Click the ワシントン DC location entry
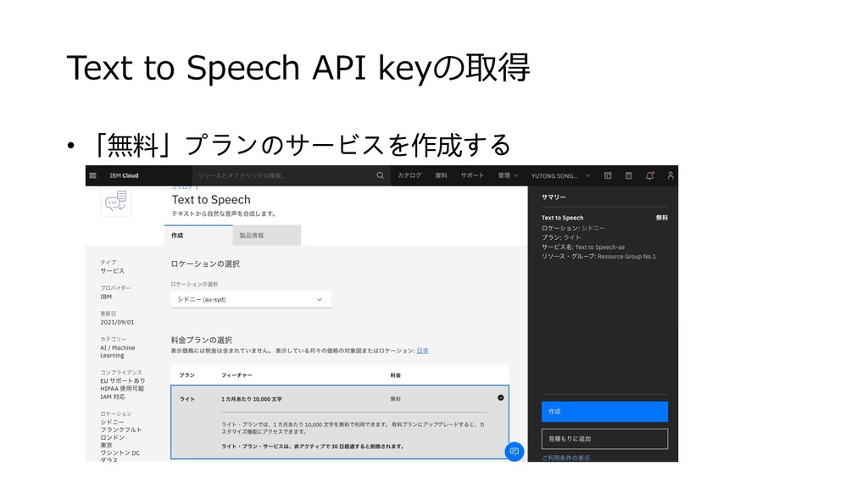This screenshot has height=488, width=868. [x=120, y=452]
